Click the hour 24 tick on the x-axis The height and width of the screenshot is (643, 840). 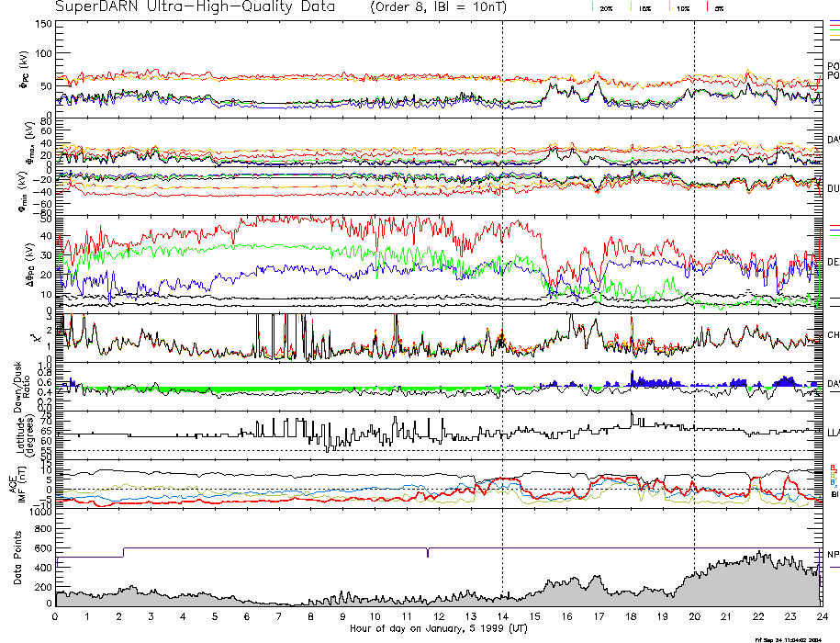[820, 616]
